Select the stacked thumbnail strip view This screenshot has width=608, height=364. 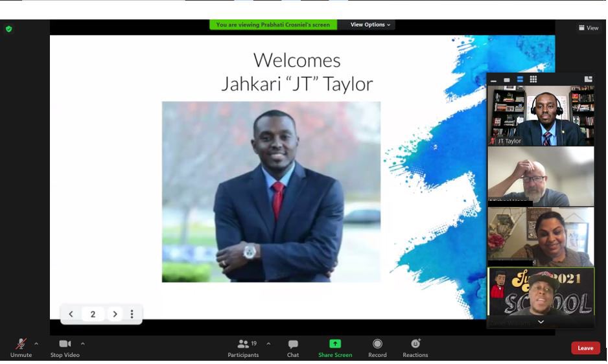520,80
